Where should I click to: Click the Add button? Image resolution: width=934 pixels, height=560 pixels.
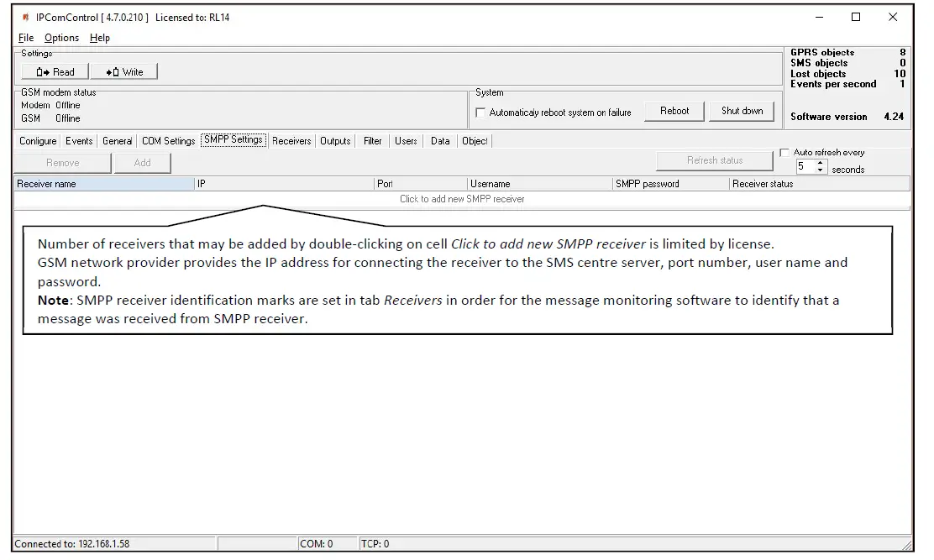(143, 163)
